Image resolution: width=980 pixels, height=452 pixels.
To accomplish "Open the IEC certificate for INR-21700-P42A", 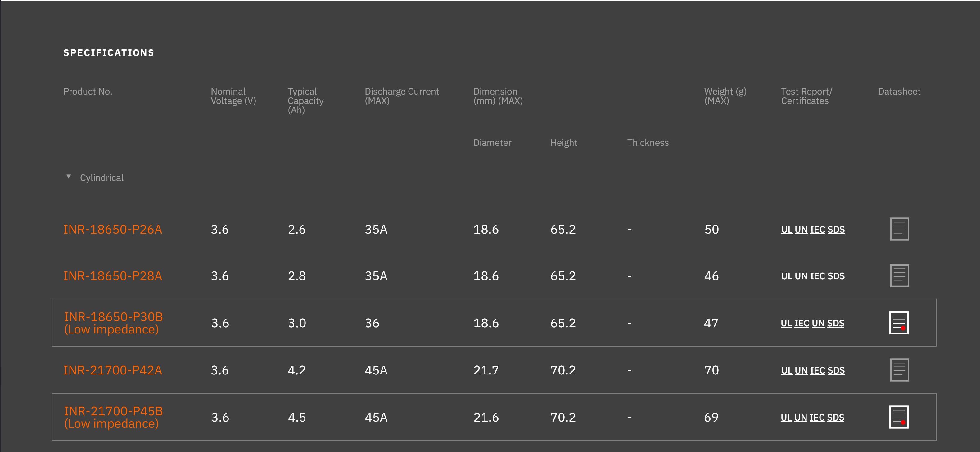I will [x=817, y=371].
